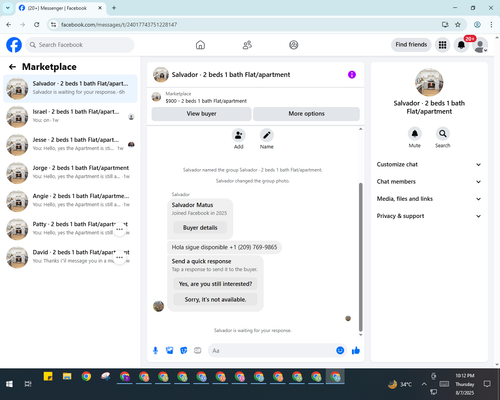Expand the Chat members section

429,182
